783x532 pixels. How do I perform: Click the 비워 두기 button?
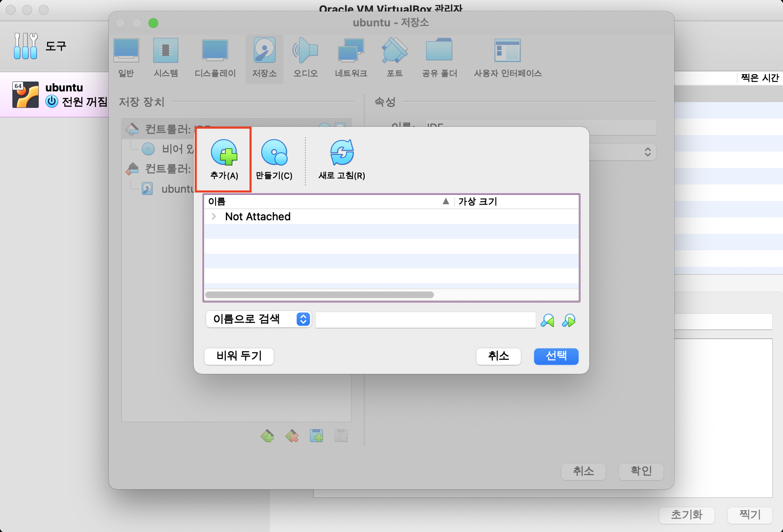pyautogui.click(x=239, y=356)
